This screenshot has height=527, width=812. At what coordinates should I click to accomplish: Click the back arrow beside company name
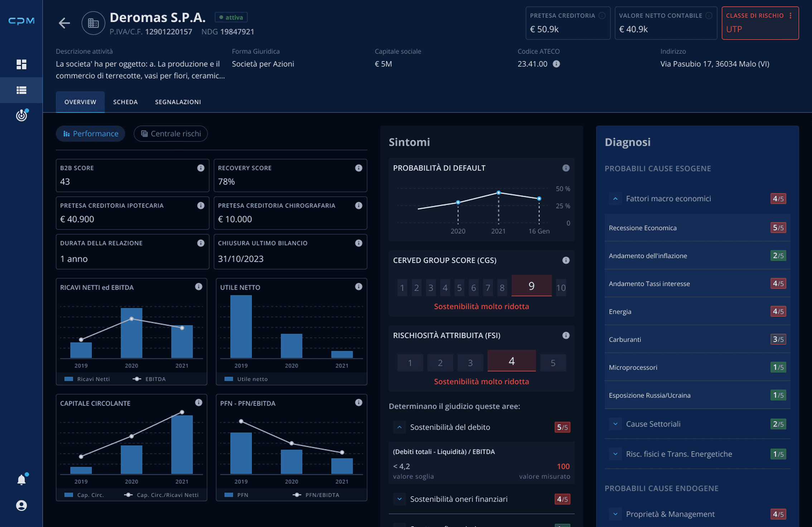[x=64, y=23]
